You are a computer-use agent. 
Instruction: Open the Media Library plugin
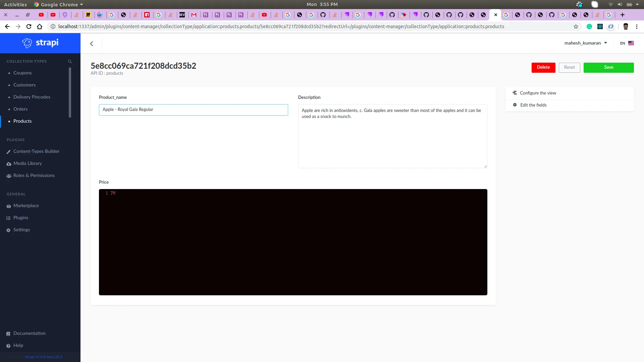click(x=28, y=164)
